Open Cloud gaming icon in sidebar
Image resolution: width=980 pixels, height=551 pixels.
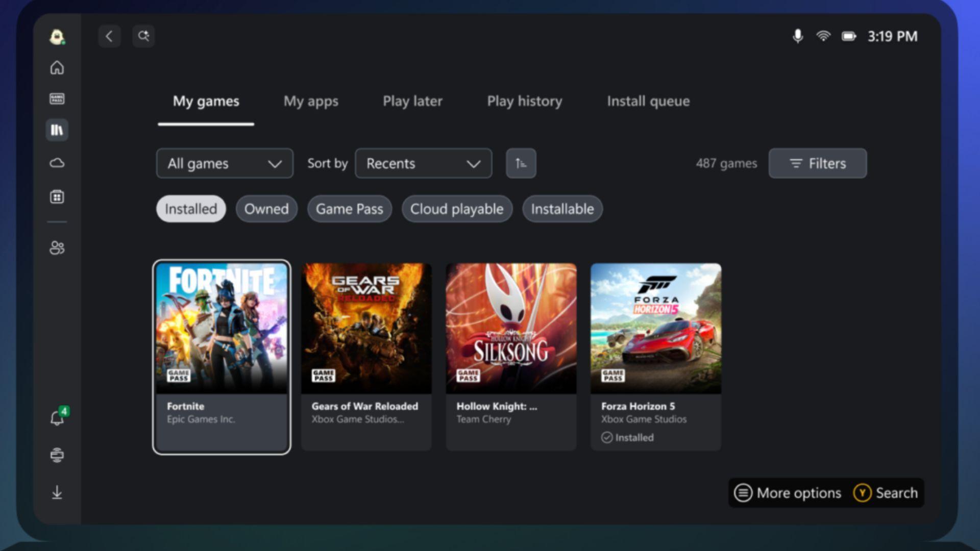coord(57,163)
